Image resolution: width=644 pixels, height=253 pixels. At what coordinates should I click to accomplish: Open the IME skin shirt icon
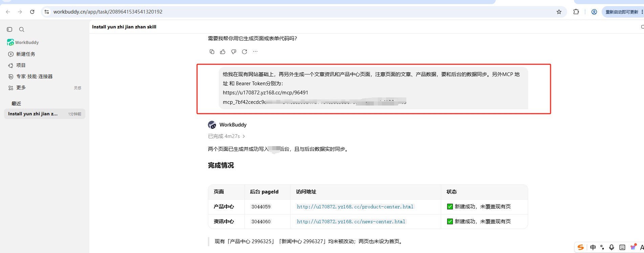pyautogui.click(x=633, y=247)
